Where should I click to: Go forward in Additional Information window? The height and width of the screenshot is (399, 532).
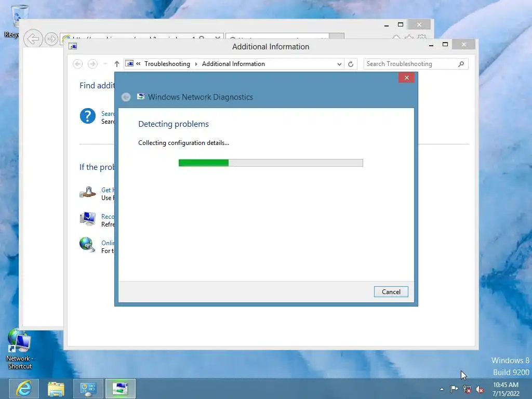click(x=92, y=64)
